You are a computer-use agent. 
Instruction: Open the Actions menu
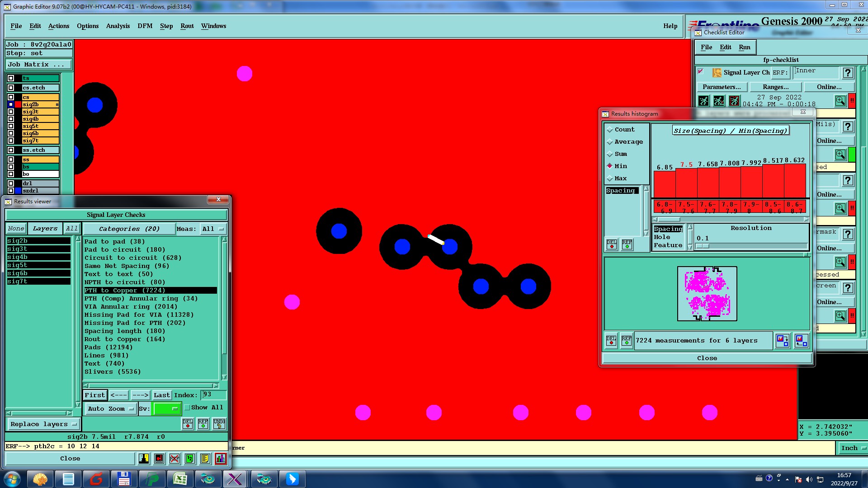point(59,26)
